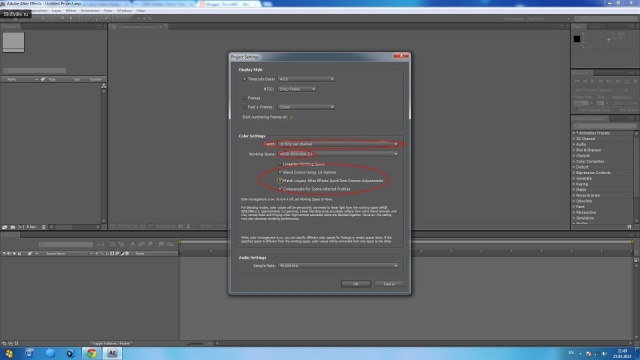
Task: Click the Interpret Footage icon in Project panel
Action: (x=4, y=227)
